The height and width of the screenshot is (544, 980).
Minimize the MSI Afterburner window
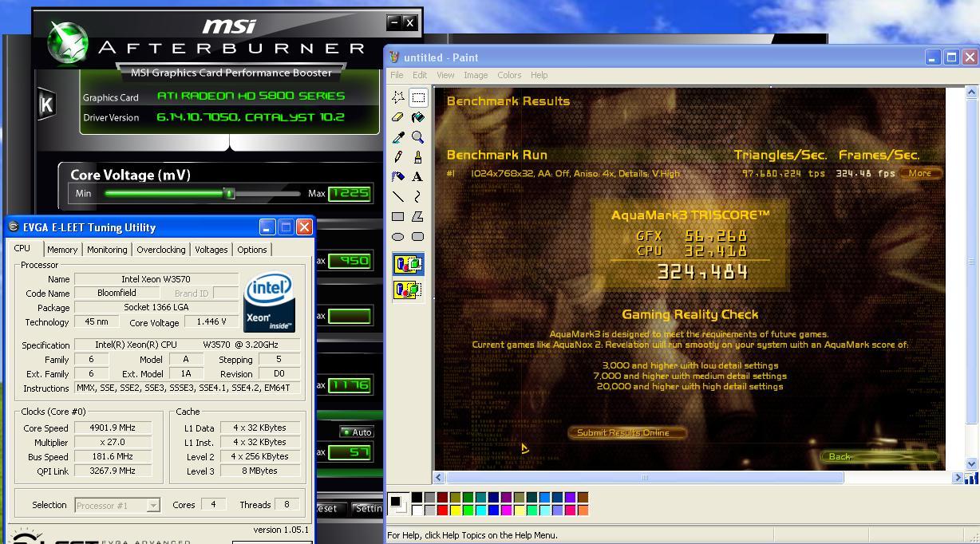[x=393, y=22]
